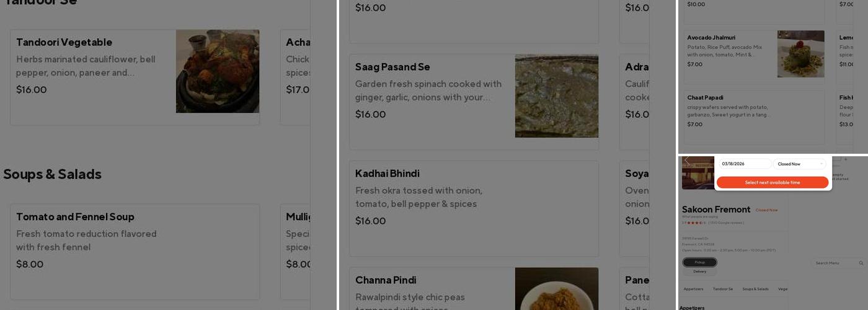Image resolution: width=868 pixels, height=310 pixels.
Task: Open the Appetizers category tab
Action: pyautogui.click(x=693, y=289)
